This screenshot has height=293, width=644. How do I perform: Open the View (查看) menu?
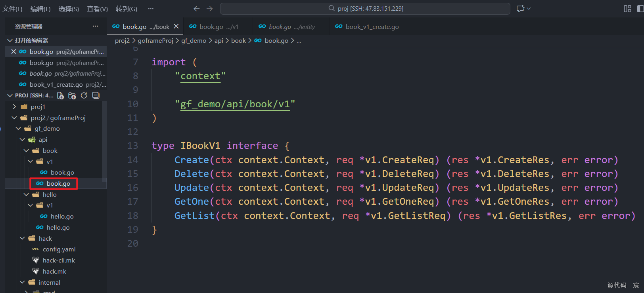click(x=97, y=9)
